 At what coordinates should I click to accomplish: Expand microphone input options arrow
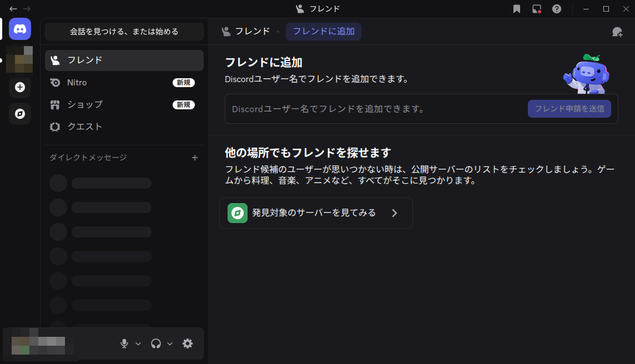click(x=138, y=344)
